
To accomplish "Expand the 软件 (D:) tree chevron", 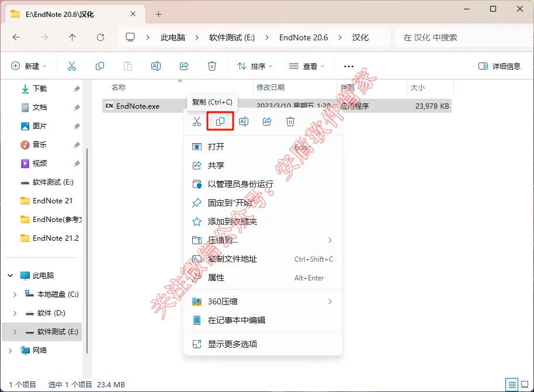I will pos(15,313).
